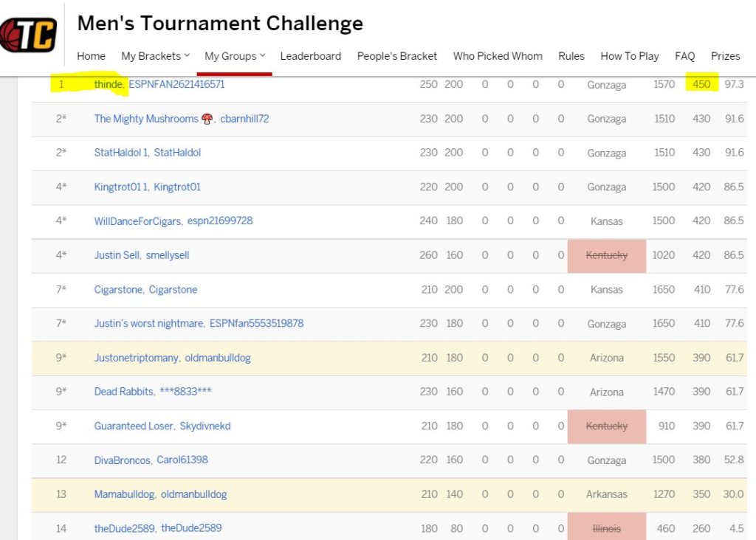Viewport: 756px width, 540px height.
Task: View the Justin Sell bracket
Action: (117, 255)
